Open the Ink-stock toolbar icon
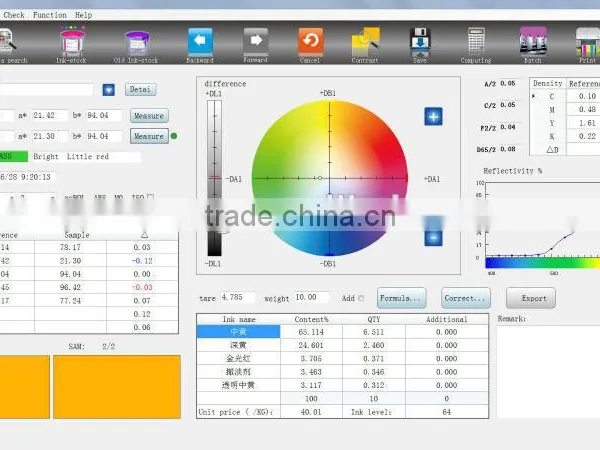The height and width of the screenshot is (450, 600). 72,44
